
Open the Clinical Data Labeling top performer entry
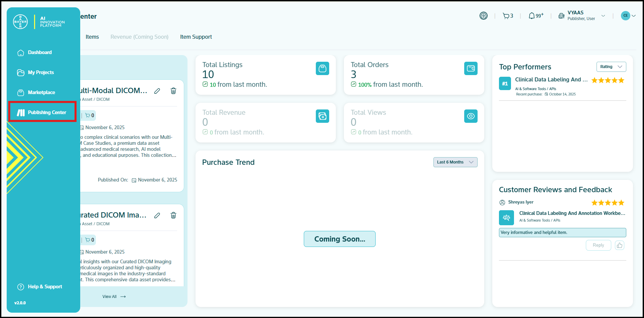[x=551, y=80]
